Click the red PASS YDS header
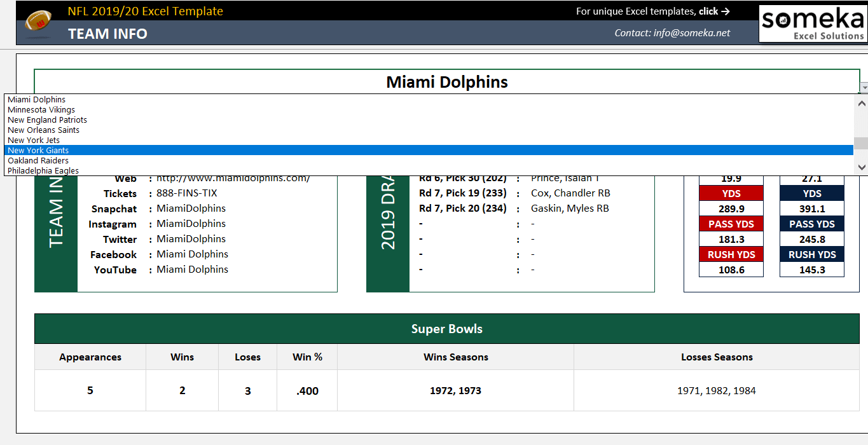 coord(731,224)
